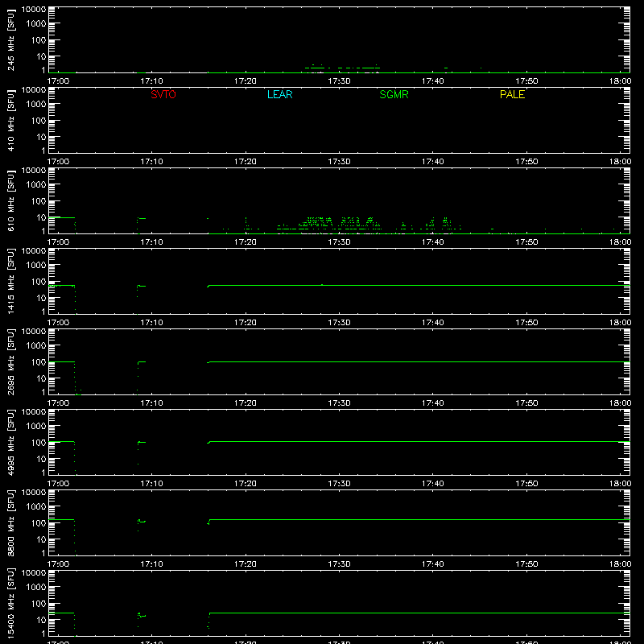Click 18:00 time label under 245 MHz plot
The height and width of the screenshot is (644, 644).
point(620,81)
